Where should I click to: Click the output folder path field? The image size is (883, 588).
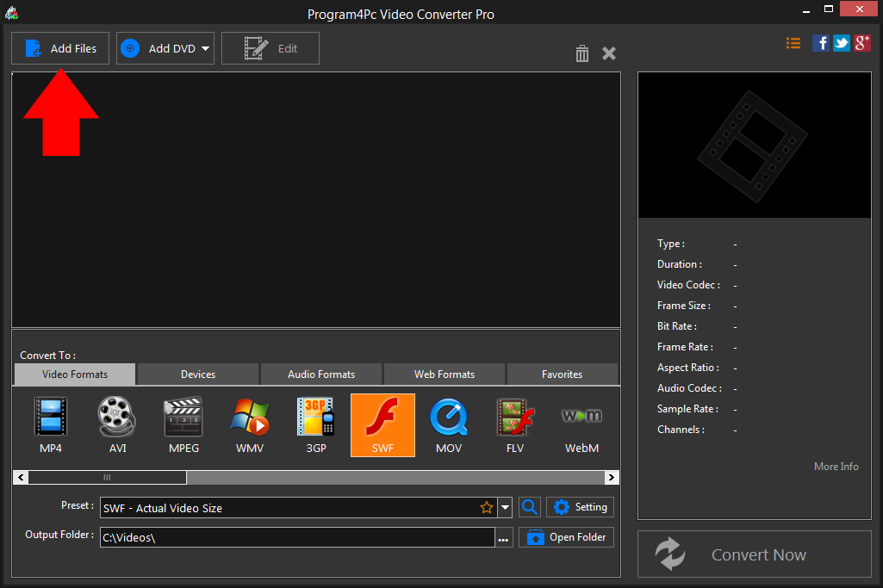(x=297, y=536)
